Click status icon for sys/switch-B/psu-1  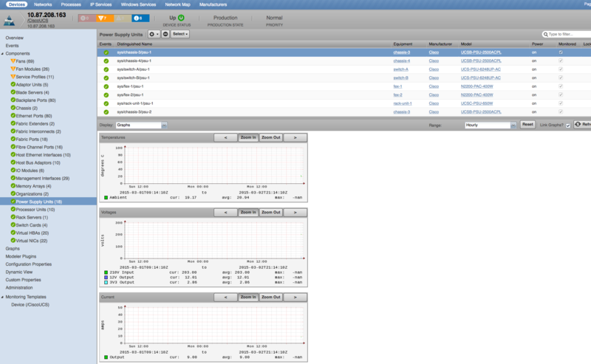click(x=106, y=78)
